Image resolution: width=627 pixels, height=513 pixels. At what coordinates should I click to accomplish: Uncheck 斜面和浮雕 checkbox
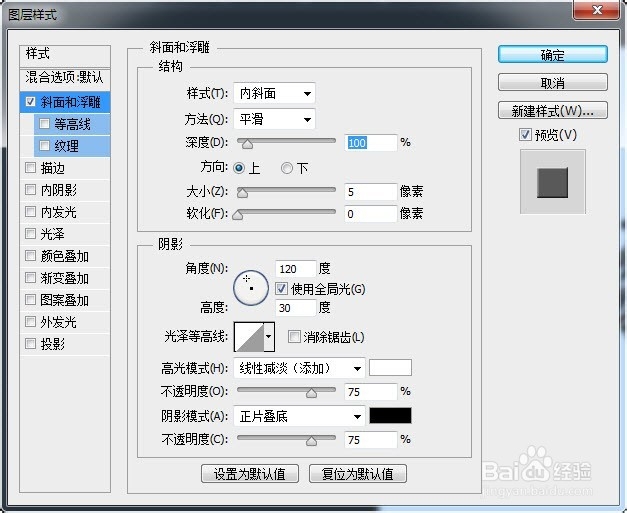(31, 102)
